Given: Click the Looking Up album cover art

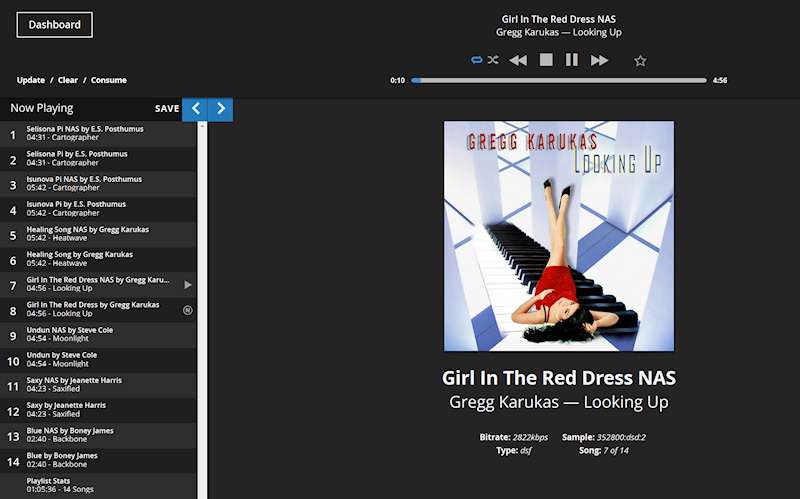Looking at the screenshot, I should tap(559, 236).
